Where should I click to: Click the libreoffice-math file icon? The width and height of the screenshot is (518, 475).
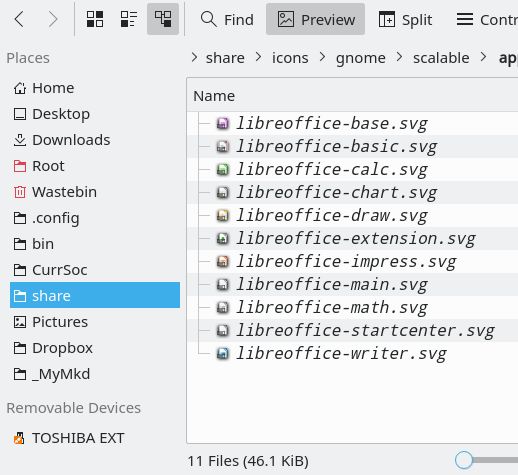point(223,308)
